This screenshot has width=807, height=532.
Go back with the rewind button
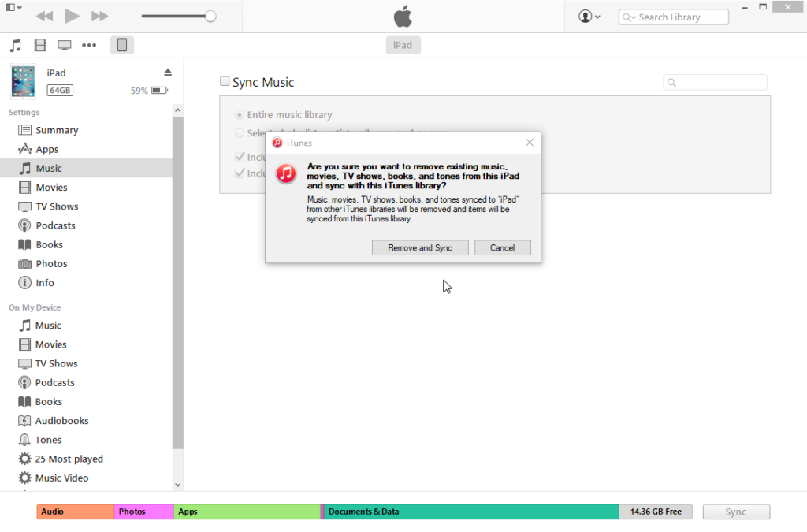point(45,16)
